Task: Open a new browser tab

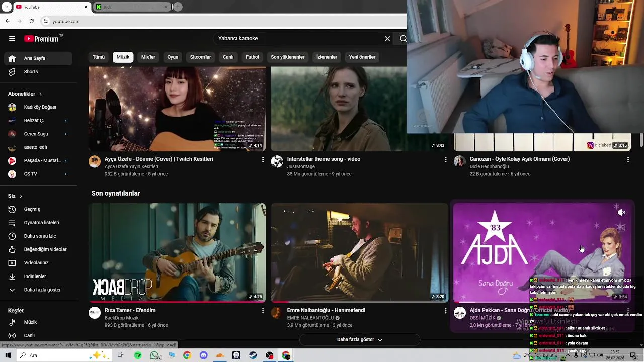Action: (x=178, y=7)
